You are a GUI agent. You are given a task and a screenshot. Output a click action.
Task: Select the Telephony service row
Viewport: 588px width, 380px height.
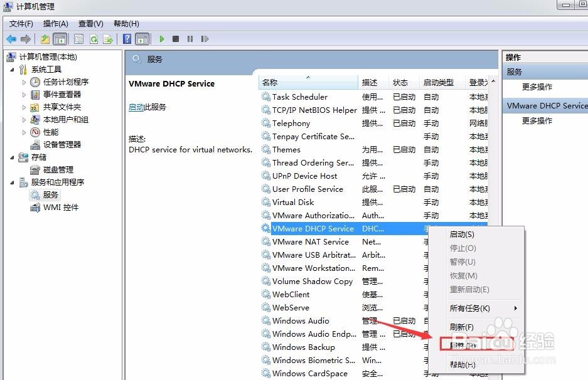pyautogui.click(x=374, y=124)
